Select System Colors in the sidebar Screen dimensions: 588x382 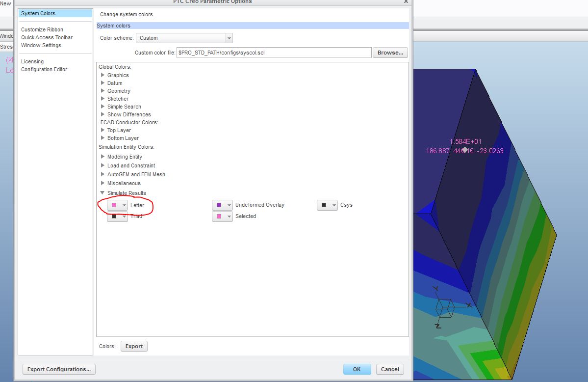55,14
